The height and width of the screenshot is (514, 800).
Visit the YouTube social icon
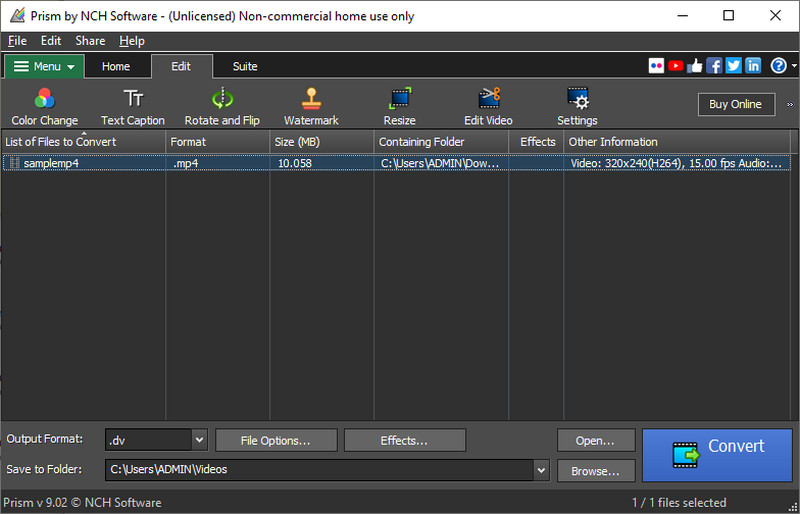point(676,66)
